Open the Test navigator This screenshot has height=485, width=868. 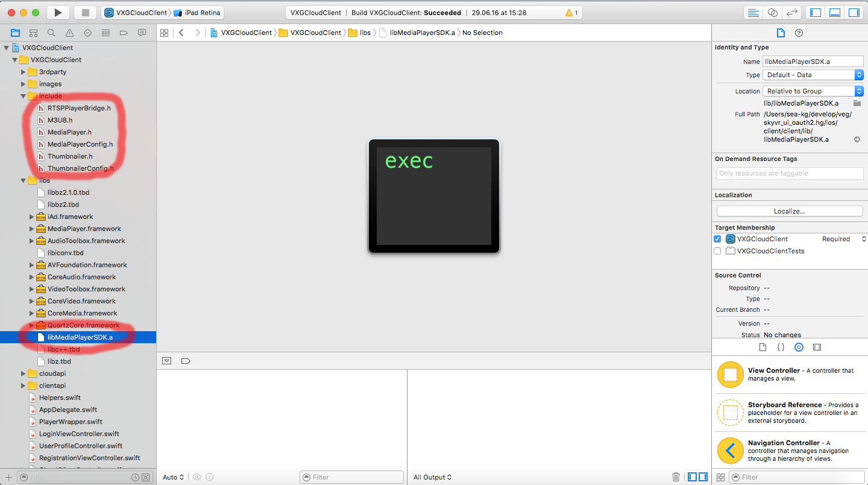tap(87, 33)
